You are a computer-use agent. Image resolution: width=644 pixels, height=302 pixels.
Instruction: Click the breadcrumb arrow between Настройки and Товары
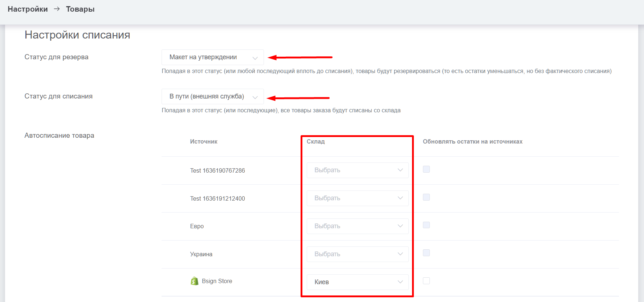57,9
